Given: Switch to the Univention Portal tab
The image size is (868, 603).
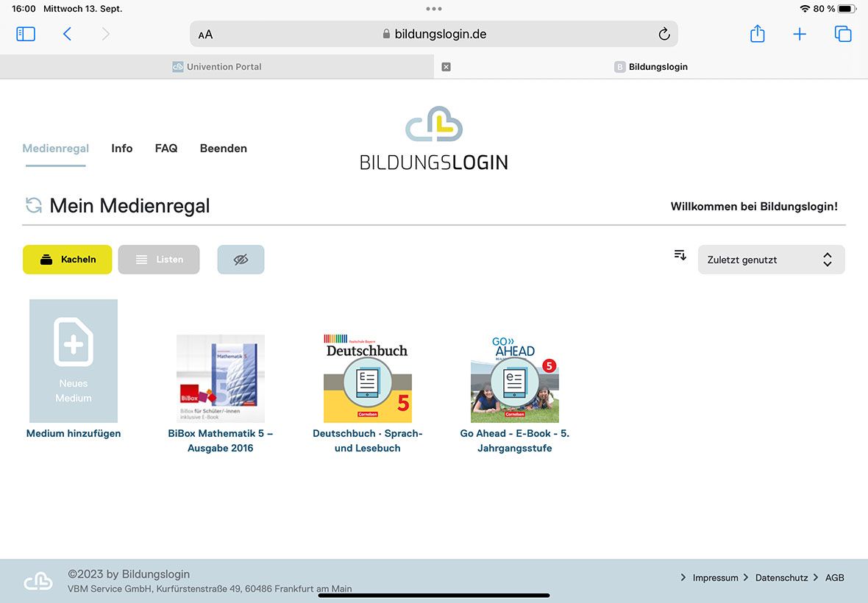Looking at the screenshot, I should (x=217, y=67).
